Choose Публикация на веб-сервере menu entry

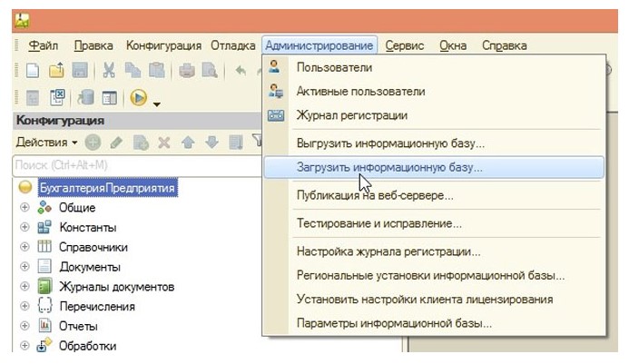pyautogui.click(x=434, y=195)
